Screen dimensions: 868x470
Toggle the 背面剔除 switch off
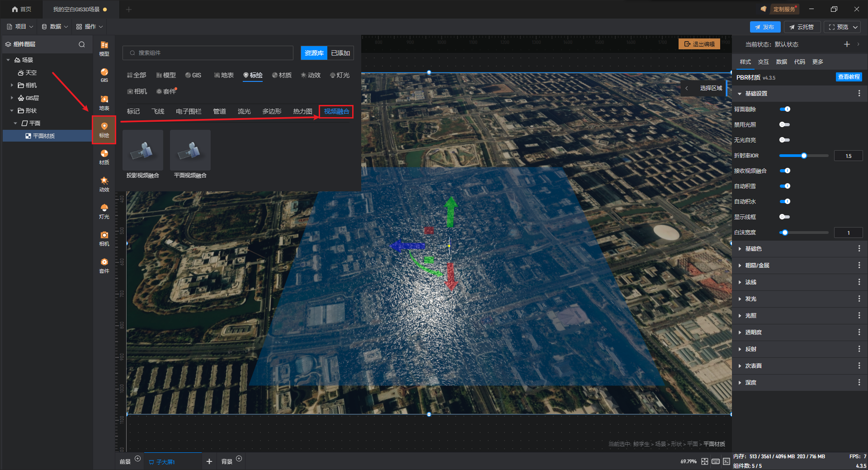pyautogui.click(x=785, y=109)
